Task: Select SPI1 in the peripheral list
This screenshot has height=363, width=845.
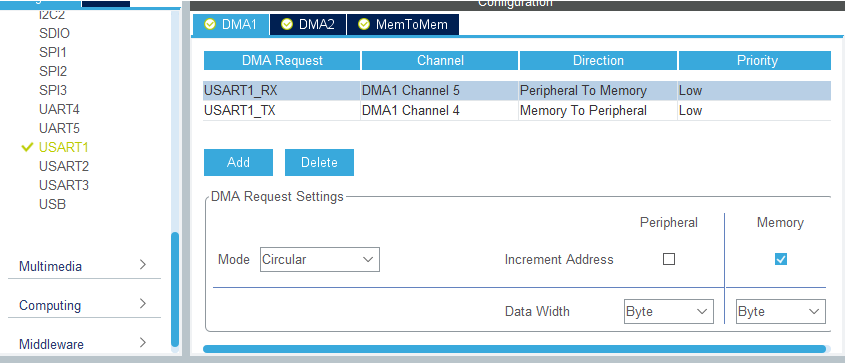Action: (x=53, y=52)
